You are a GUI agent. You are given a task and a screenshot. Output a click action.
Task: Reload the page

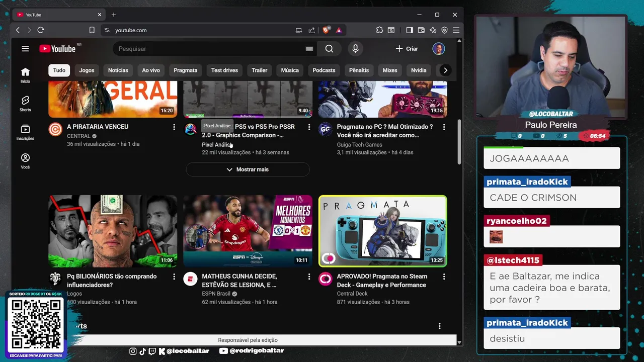[41, 30]
